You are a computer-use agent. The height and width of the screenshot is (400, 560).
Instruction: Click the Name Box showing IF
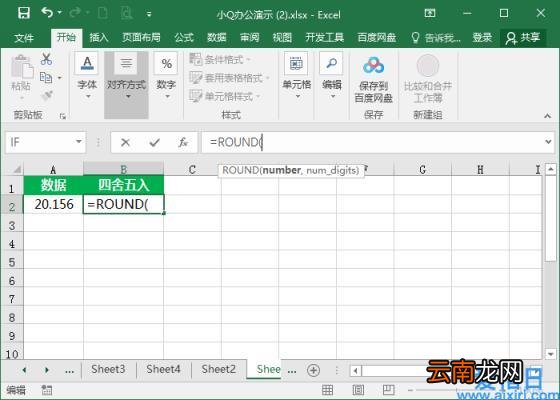39,142
